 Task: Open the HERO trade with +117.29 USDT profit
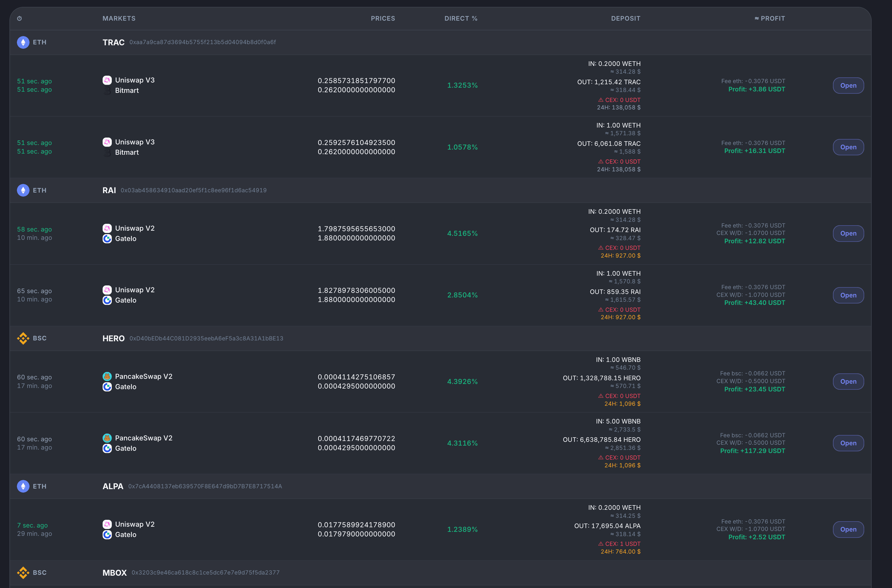(848, 443)
